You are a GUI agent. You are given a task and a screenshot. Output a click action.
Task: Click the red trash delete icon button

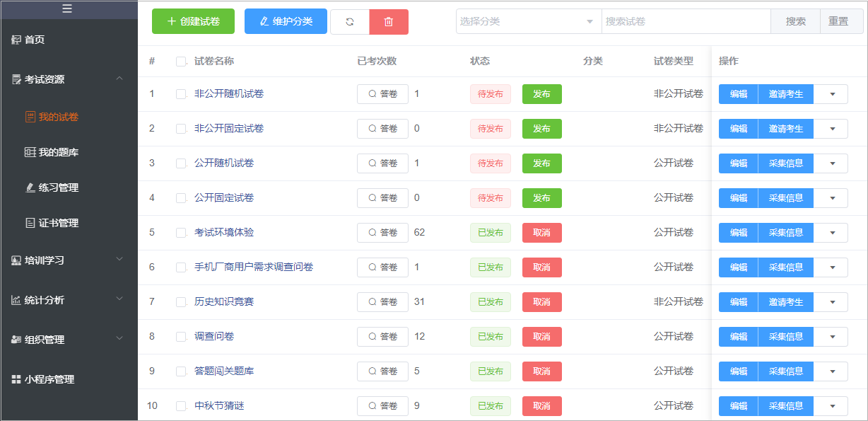point(389,21)
